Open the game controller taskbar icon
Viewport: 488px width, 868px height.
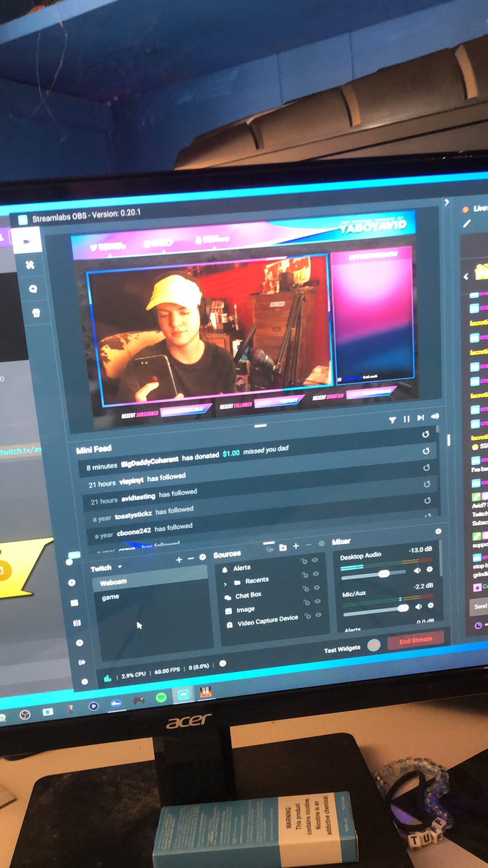(x=138, y=701)
